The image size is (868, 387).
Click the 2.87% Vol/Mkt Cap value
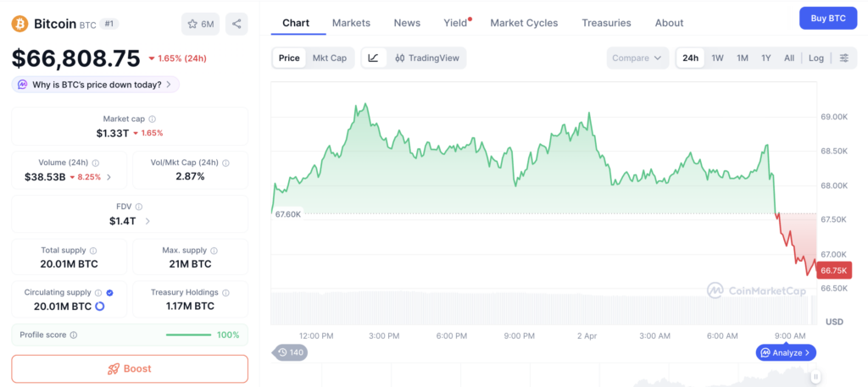(x=190, y=177)
